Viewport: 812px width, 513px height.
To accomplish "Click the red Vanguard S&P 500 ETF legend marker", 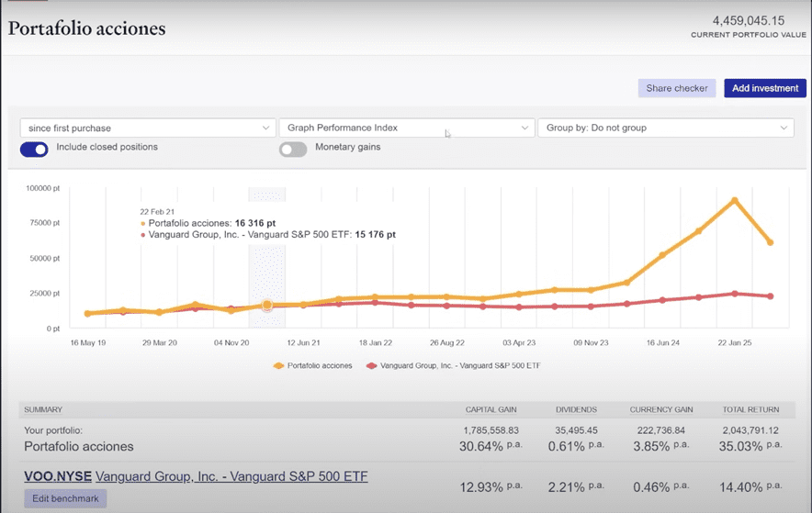I will tap(372, 365).
